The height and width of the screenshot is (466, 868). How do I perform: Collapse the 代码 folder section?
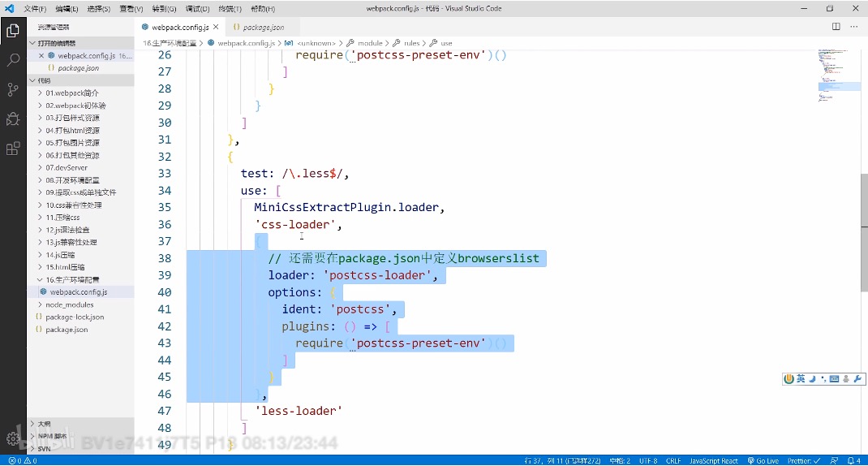pos(81,80)
